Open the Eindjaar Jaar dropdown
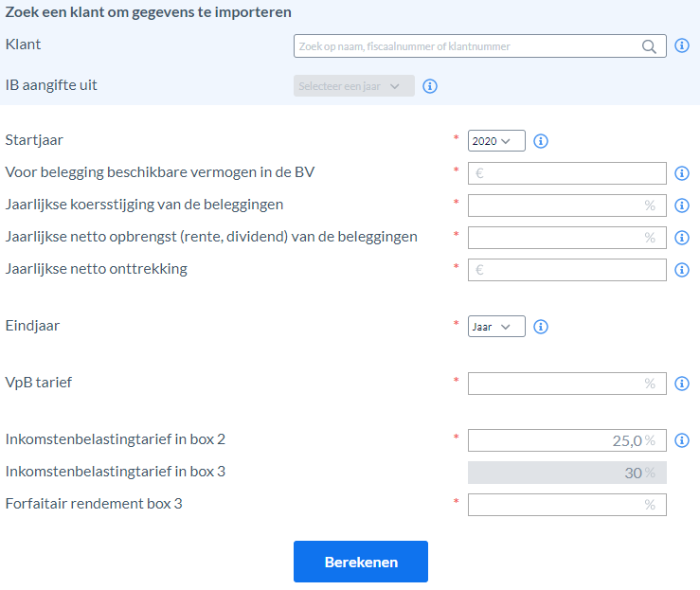Image resolution: width=700 pixels, height=590 pixels. coord(496,327)
